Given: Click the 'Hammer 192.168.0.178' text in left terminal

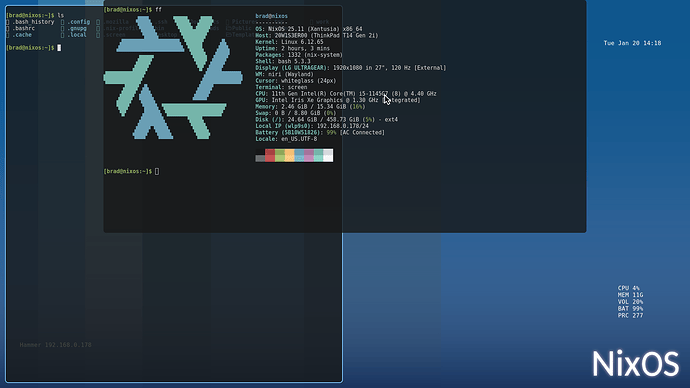Looking at the screenshot, I should point(55,345).
